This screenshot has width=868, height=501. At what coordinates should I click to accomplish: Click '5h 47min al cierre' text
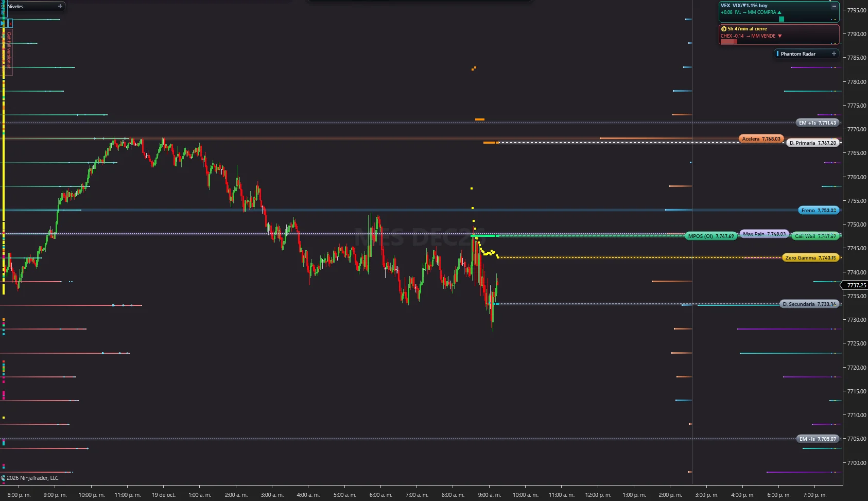point(747,29)
